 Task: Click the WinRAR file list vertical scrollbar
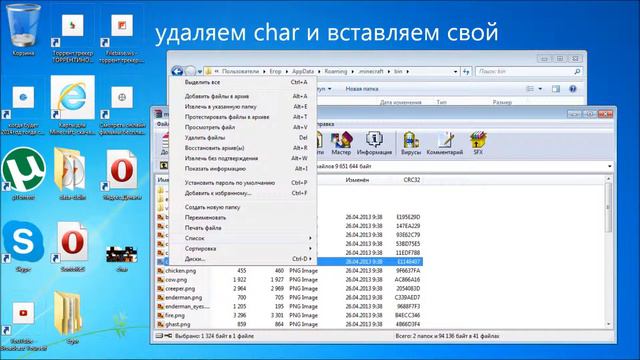[x=608, y=251]
